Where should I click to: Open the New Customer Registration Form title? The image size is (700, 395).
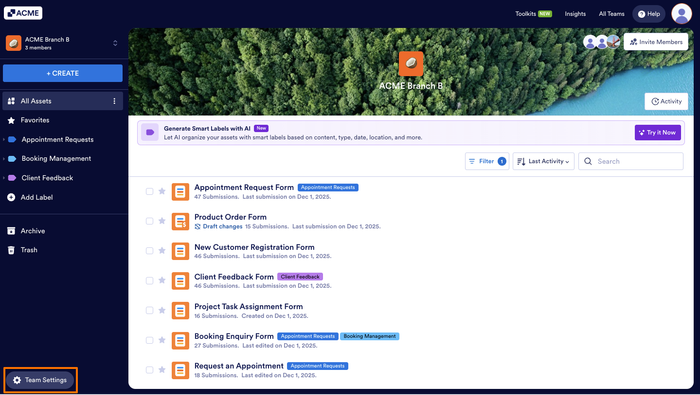pyautogui.click(x=254, y=247)
